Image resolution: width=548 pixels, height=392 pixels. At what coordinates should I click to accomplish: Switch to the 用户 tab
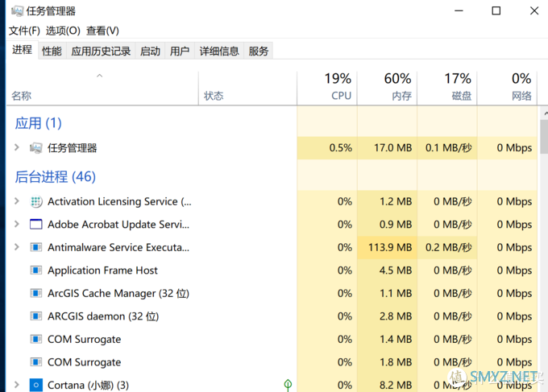pos(179,52)
